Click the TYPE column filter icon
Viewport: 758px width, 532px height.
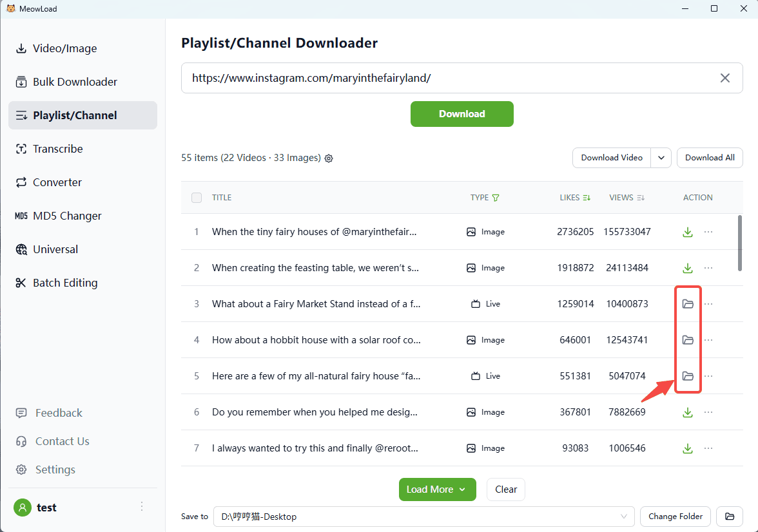coord(496,198)
